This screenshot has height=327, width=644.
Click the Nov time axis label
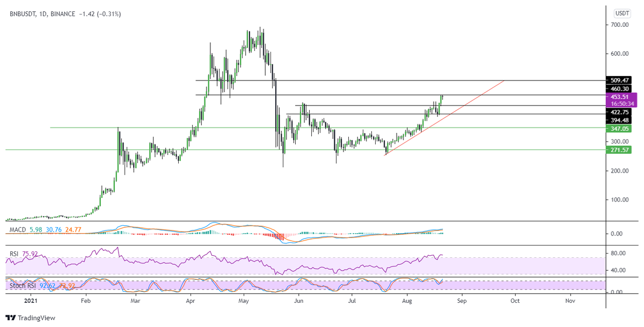[570, 302]
